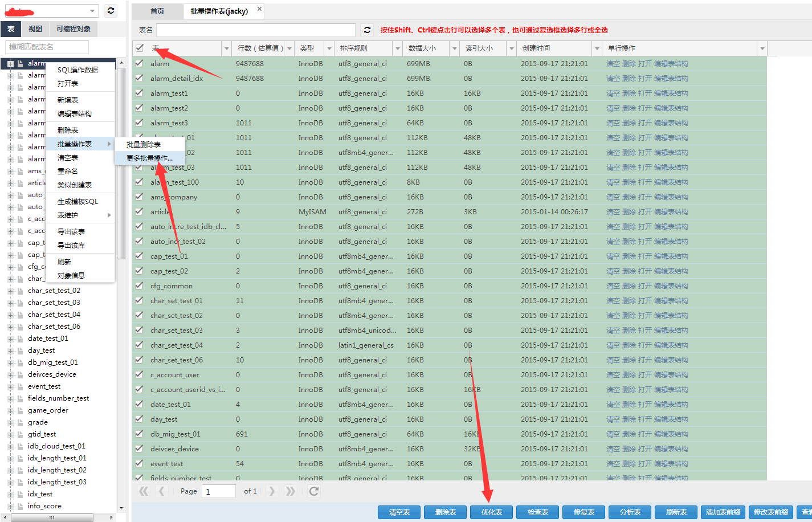812x522 pixels.
Task: Open the 创建时间 column dropdown arrow
Action: (x=597, y=48)
